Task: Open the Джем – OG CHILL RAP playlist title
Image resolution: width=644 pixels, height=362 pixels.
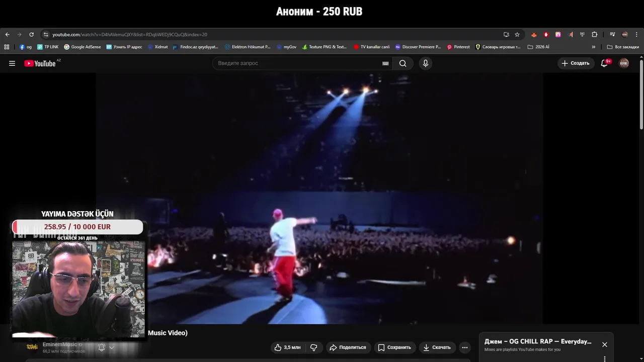Action: pos(538,341)
